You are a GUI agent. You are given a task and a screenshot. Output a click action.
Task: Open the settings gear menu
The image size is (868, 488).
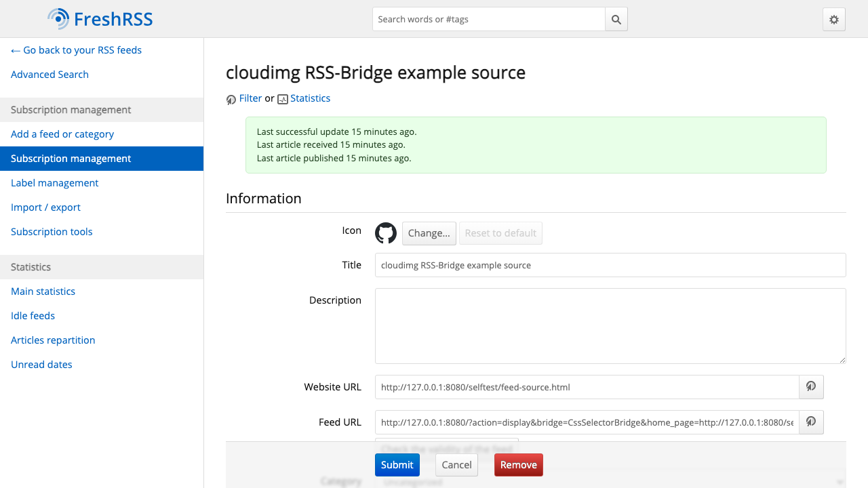pos(834,19)
